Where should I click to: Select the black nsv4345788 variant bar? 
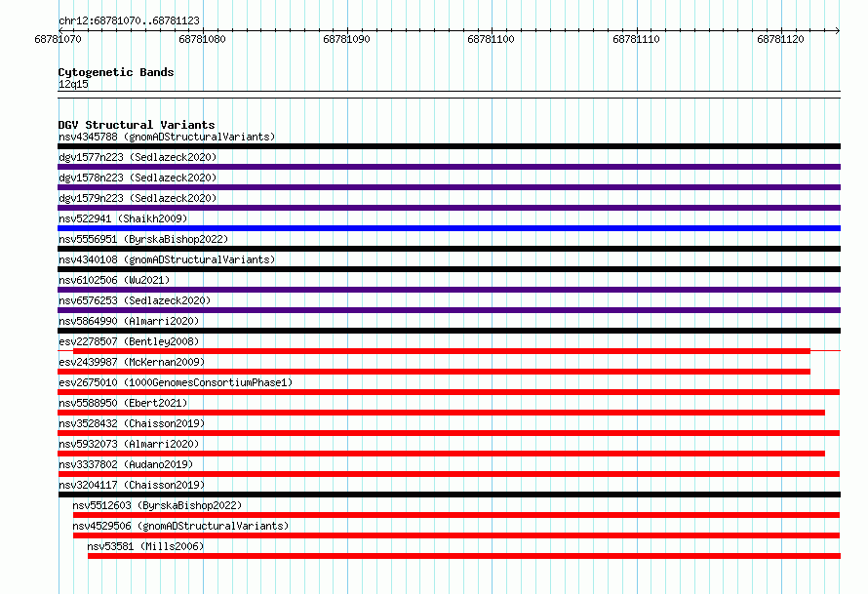[x=449, y=146]
